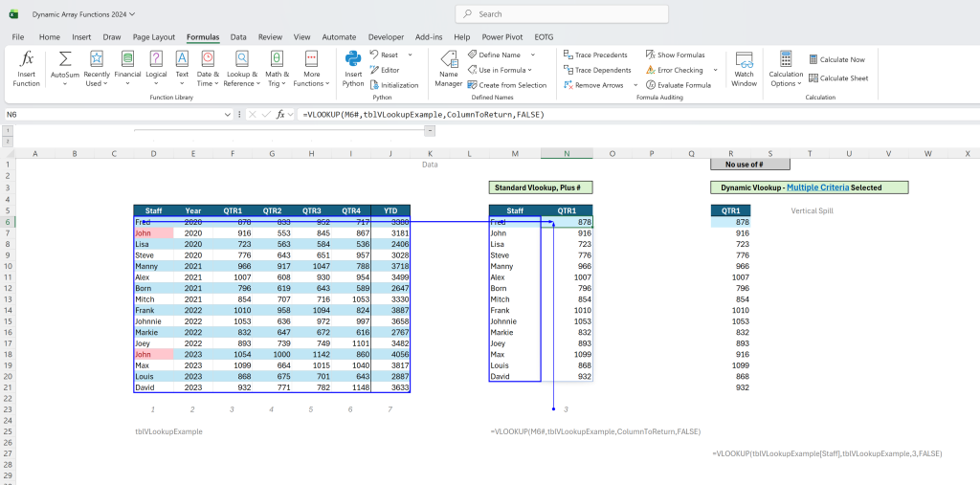The height and width of the screenshot is (485, 980).
Task: Show outline level 2 button
Action: [7, 142]
